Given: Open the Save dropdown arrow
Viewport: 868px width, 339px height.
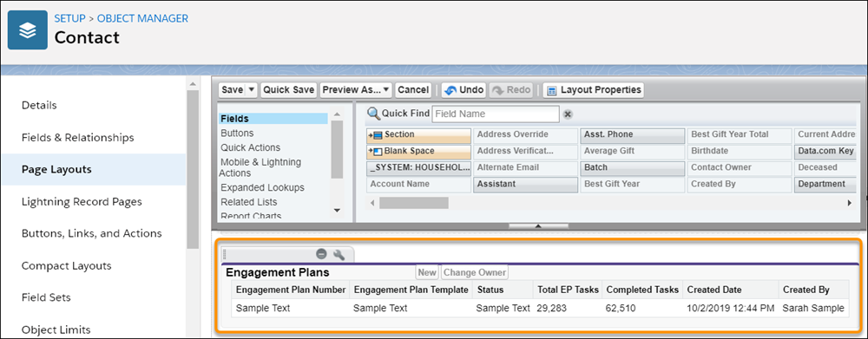Looking at the screenshot, I should (x=252, y=90).
